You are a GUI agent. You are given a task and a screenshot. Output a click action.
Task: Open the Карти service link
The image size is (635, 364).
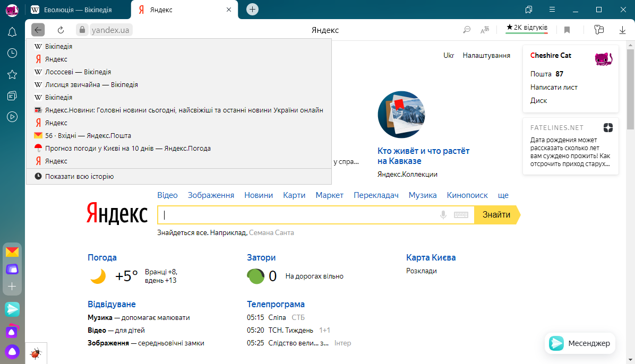pos(294,195)
